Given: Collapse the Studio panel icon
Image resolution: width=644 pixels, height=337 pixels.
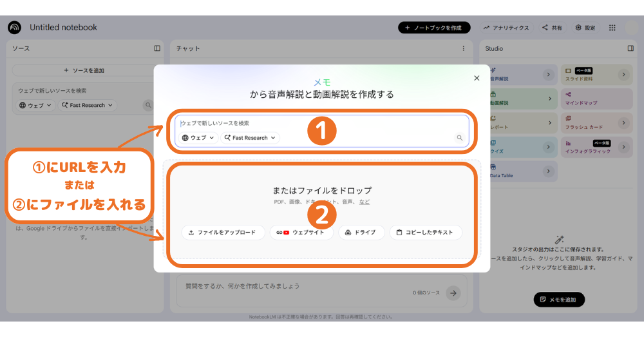Looking at the screenshot, I should tap(630, 48).
